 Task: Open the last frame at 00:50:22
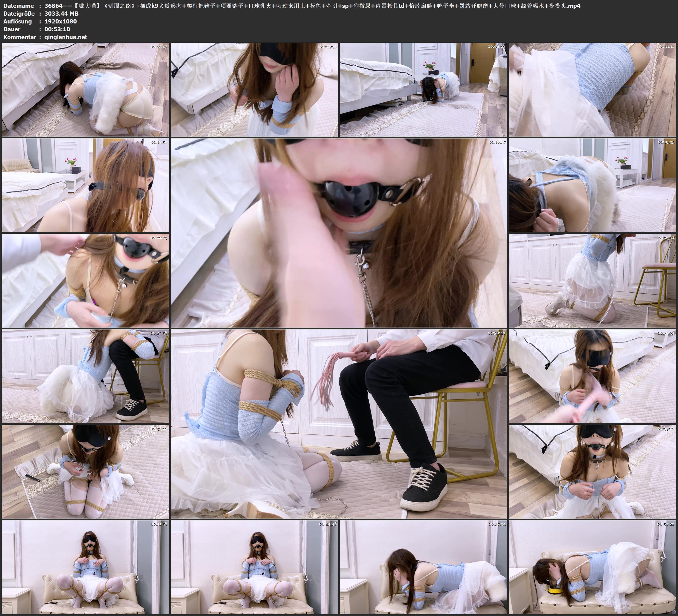point(592,567)
